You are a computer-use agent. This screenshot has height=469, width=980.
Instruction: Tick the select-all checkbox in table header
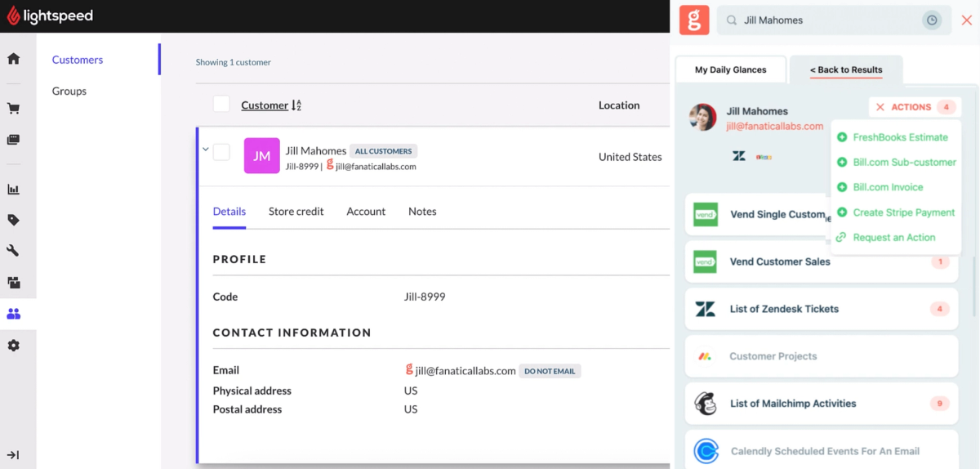point(221,104)
